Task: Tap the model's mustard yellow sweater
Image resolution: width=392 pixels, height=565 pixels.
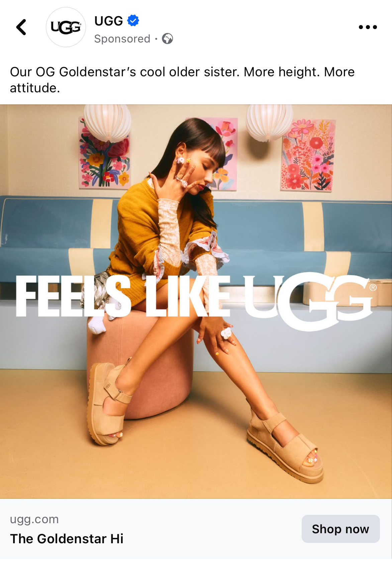Action: click(x=157, y=227)
